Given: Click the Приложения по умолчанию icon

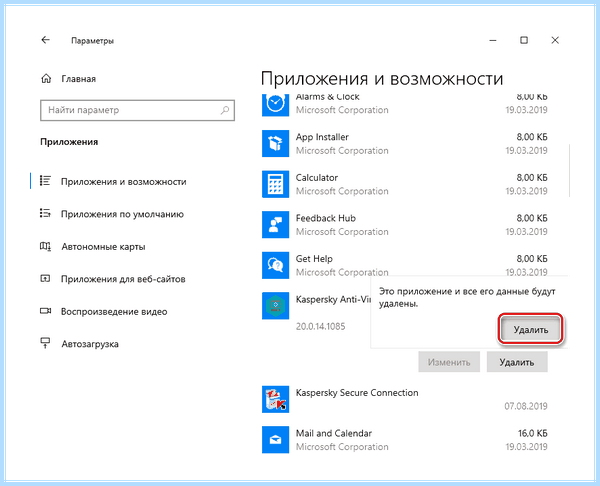Looking at the screenshot, I should coord(45,214).
